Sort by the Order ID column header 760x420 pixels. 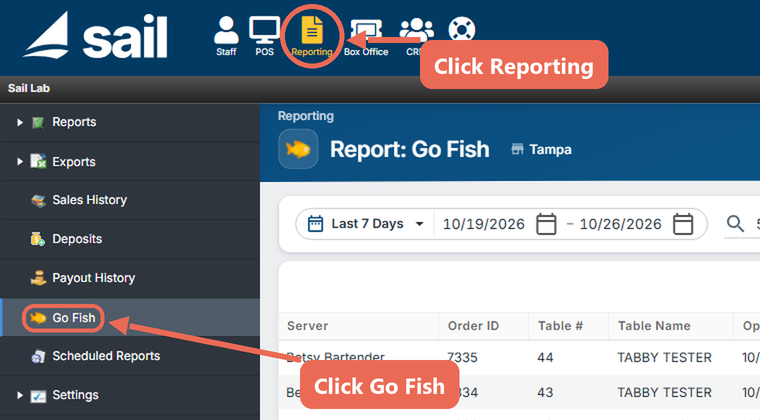(473, 326)
